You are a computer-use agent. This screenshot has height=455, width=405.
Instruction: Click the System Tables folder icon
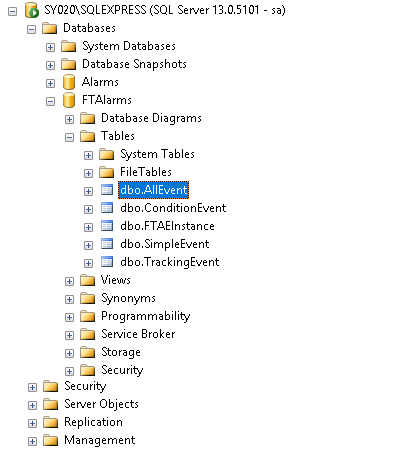(107, 154)
